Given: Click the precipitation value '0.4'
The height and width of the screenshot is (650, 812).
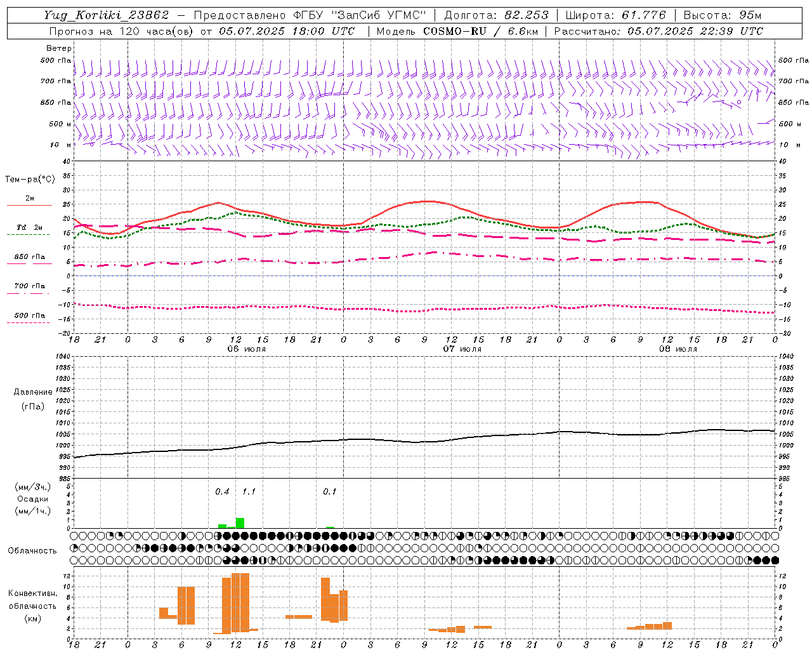Looking at the screenshot, I should pyautogui.click(x=222, y=492).
